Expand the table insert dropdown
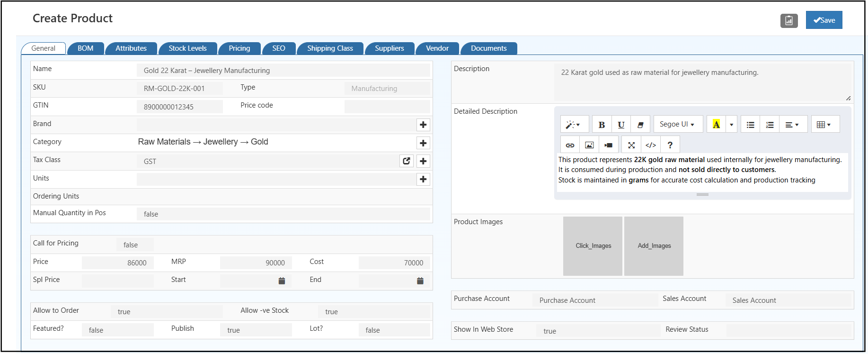Image resolution: width=868 pixels, height=354 pixels. [x=824, y=125]
